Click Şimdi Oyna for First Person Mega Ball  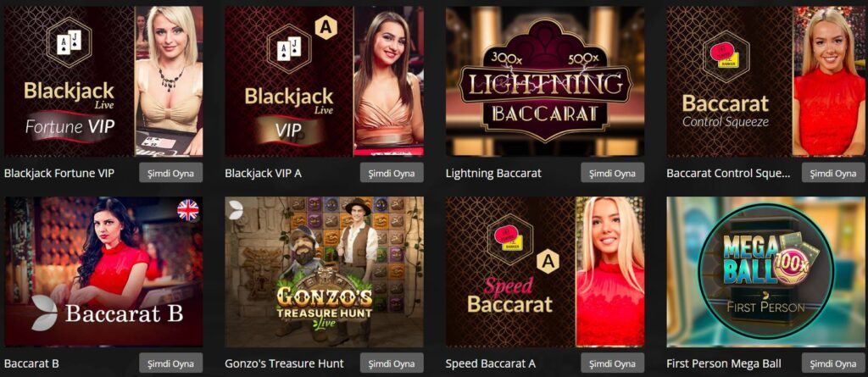click(x=833, y=363)
